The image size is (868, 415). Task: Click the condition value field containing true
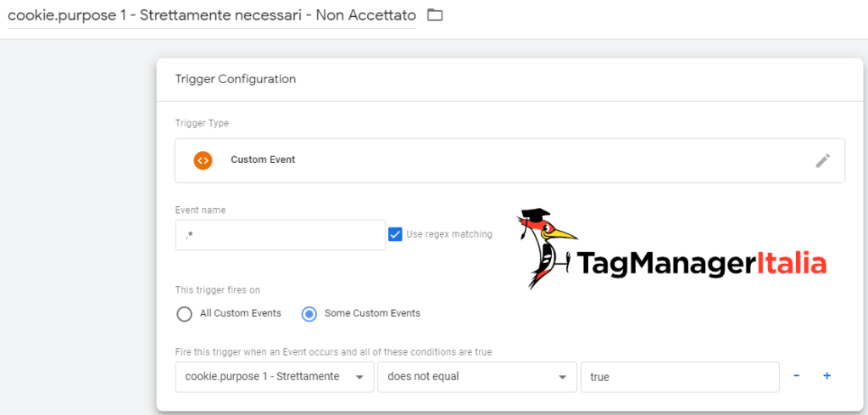[678, 377]
